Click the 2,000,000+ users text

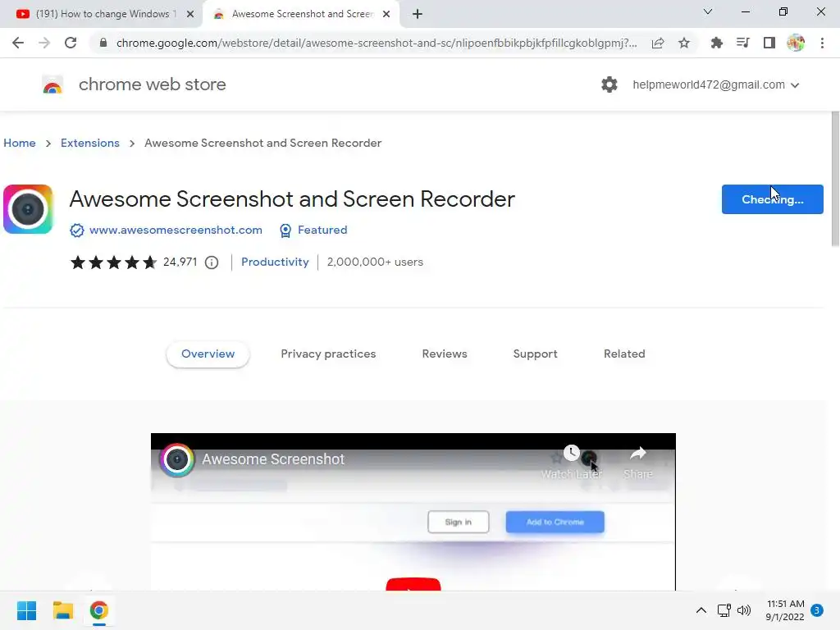point(375,262)
